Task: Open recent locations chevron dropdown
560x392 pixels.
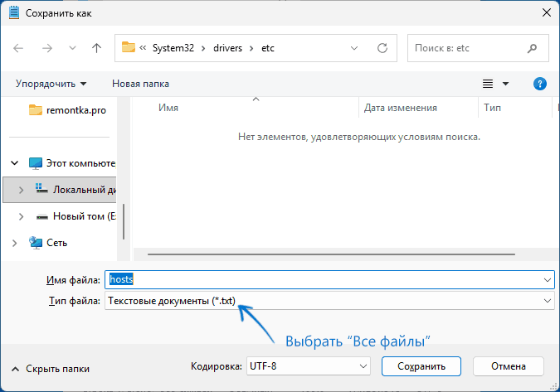Action: 72,48
